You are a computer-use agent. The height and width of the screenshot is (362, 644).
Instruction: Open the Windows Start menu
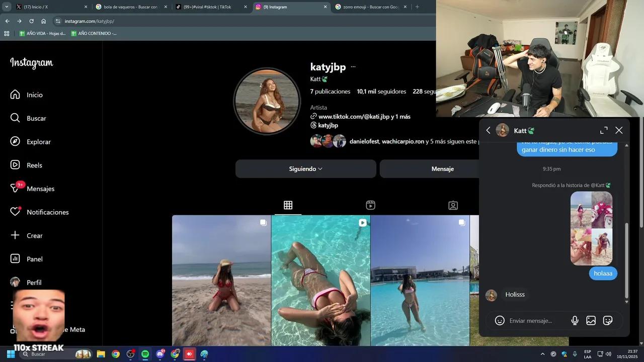coord(11,354)
